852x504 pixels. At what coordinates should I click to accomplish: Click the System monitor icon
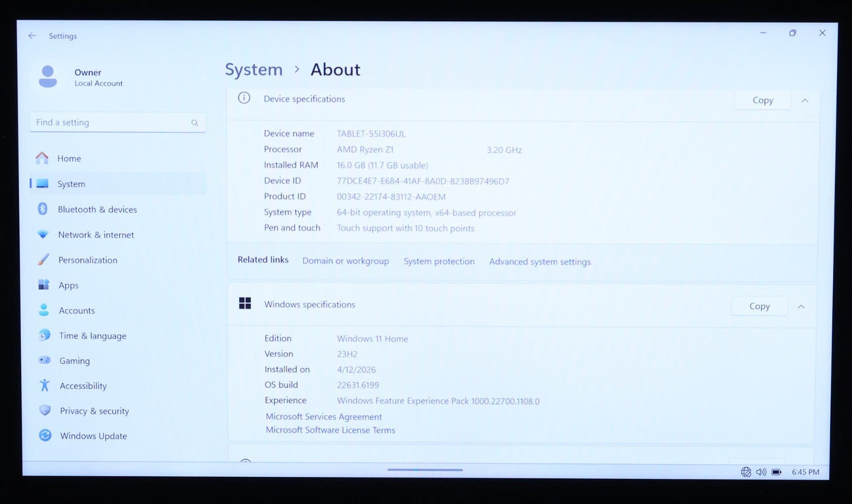(x=43, y=184)
